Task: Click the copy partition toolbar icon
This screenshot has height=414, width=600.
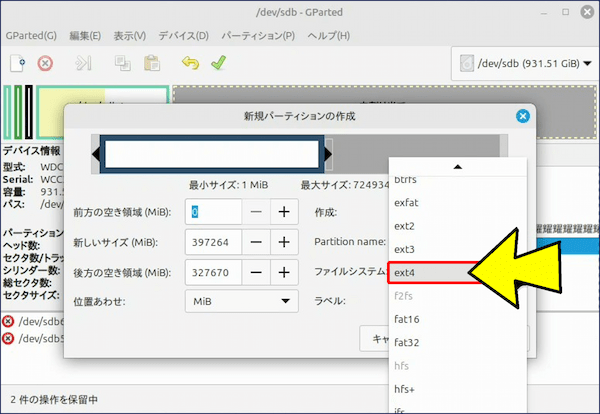Action: (x=124, y=63)
